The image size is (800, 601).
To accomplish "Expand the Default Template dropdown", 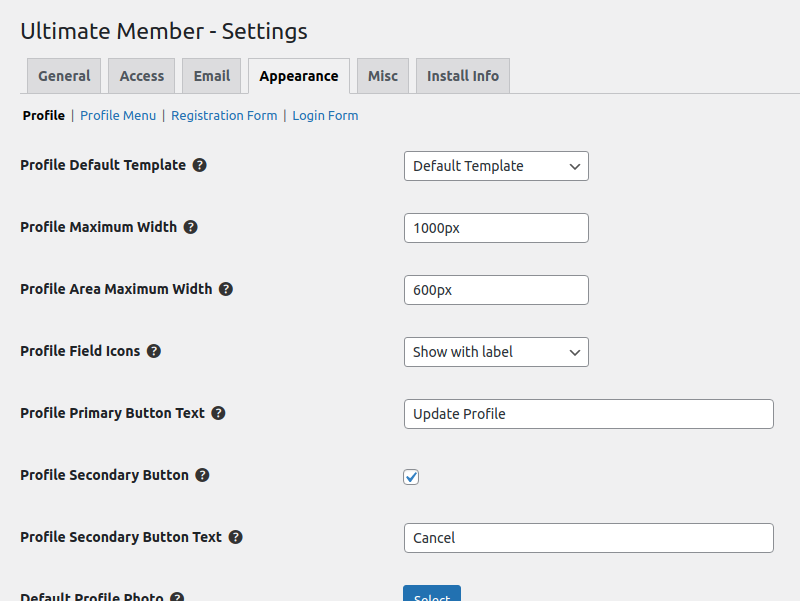I will coord(496,166).
